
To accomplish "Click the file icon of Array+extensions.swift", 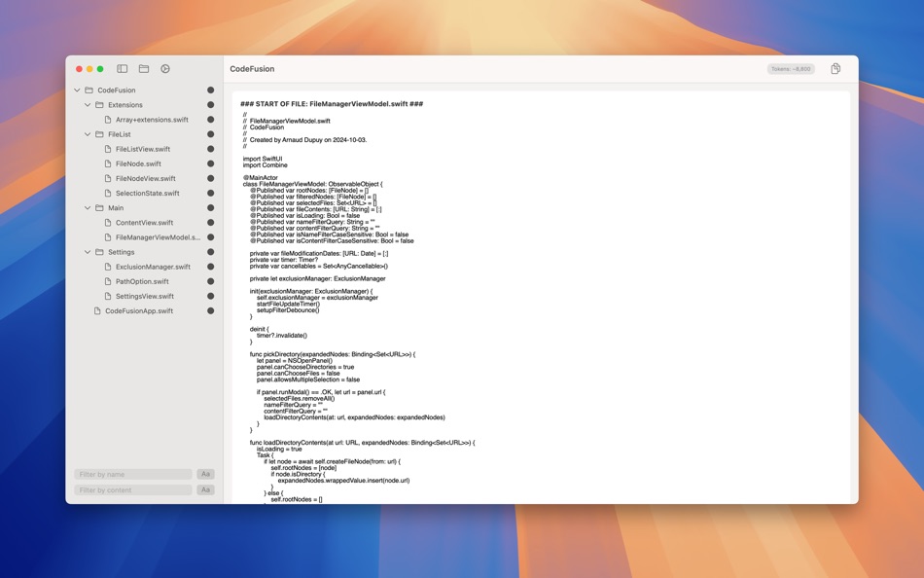I will (x=108, y=120).
